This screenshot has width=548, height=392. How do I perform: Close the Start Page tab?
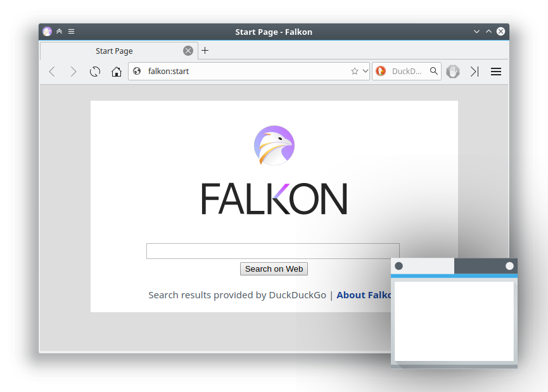(x=188, y=51)
